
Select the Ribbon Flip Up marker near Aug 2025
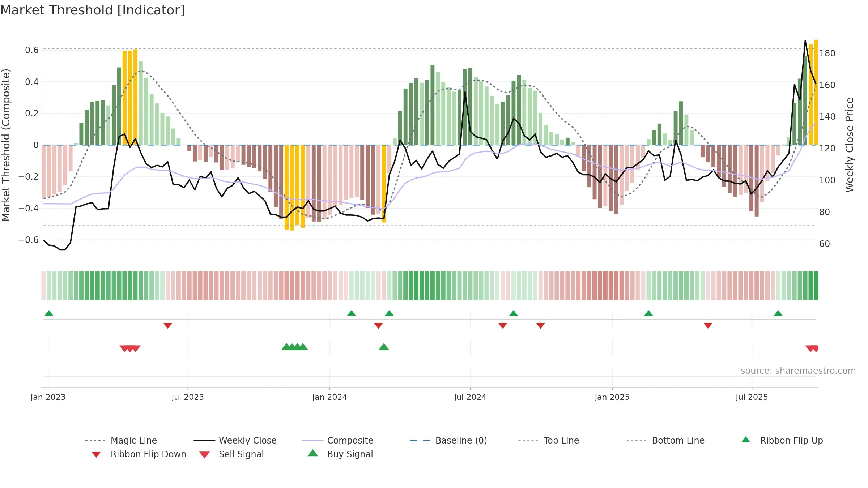click(x=778, y=313)
